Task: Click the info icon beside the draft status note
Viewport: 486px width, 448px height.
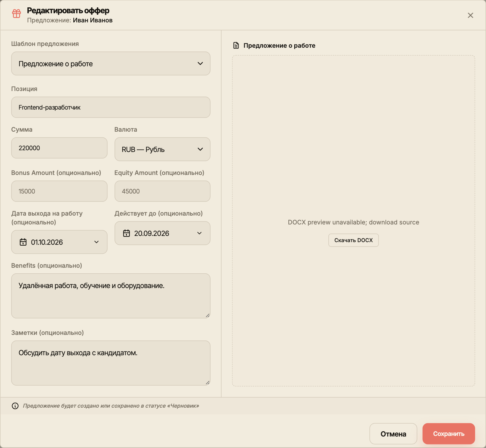Action: [x=15, y=406]
